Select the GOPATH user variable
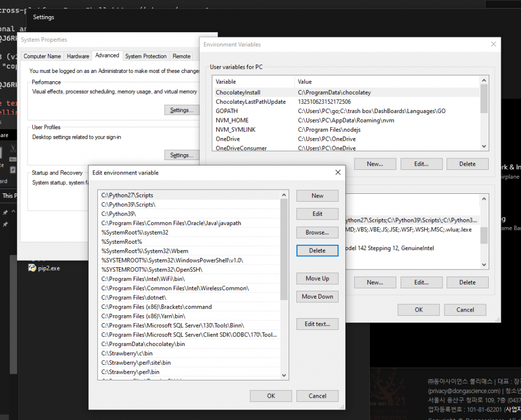The width and height of the screenshot is (521, 420). (346, 111)
